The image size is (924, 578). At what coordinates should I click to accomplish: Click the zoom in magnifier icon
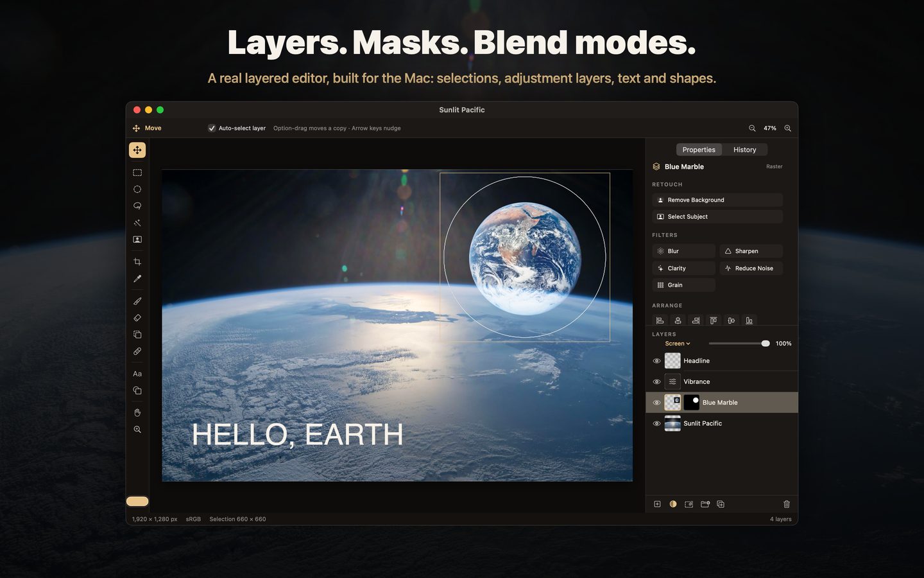(787, 128)
